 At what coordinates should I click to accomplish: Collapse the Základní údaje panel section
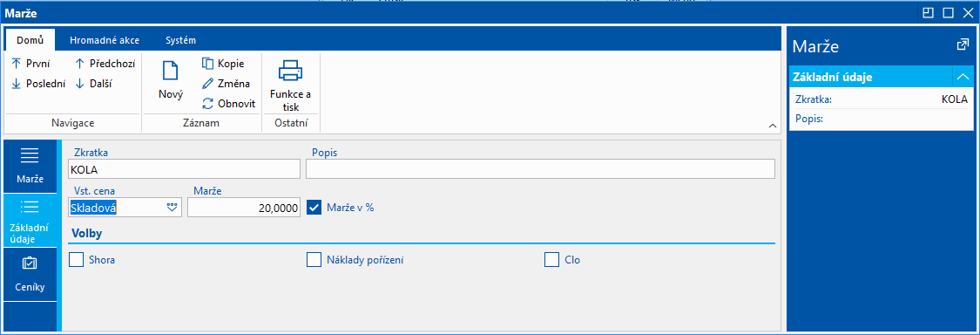click(x=963, y=77)
